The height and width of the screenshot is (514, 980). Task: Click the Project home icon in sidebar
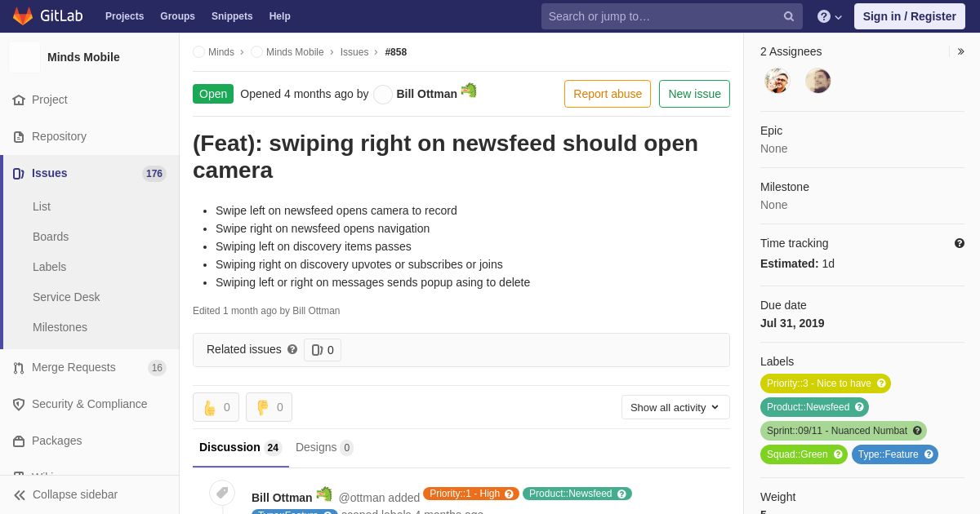tap(19, 100)
